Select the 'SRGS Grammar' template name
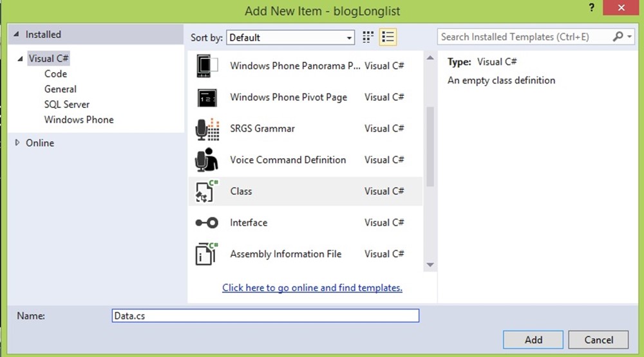Screen dimensions: 644x357 (x=263, y=129)
